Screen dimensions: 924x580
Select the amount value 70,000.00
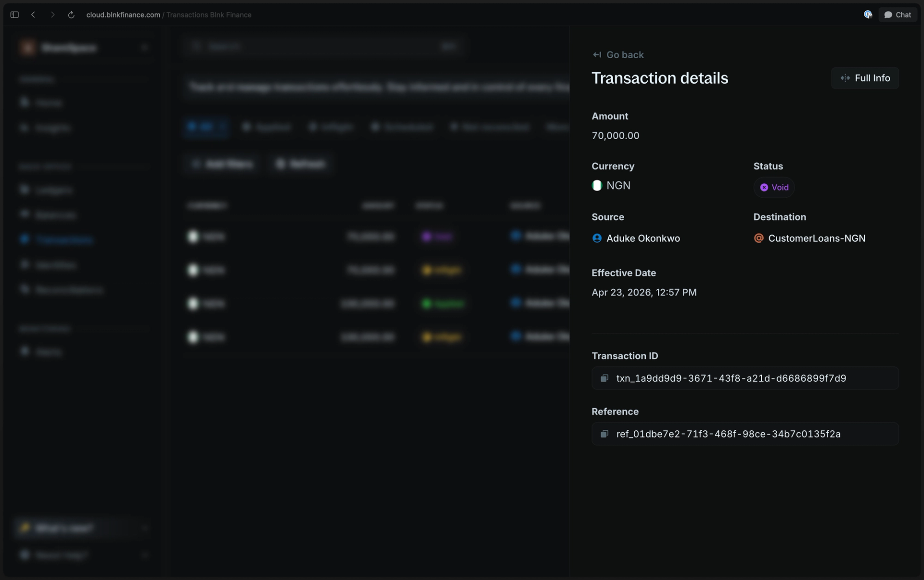pos(616,136)
